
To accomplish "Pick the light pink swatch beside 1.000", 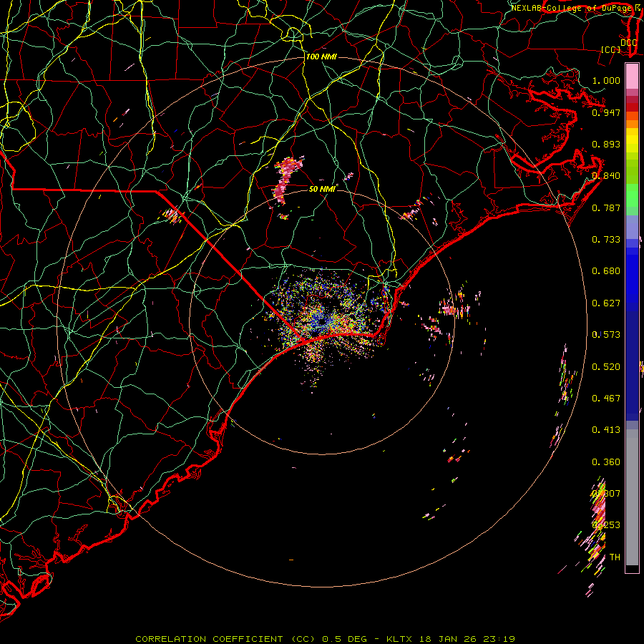I will [x=632, y=77].
